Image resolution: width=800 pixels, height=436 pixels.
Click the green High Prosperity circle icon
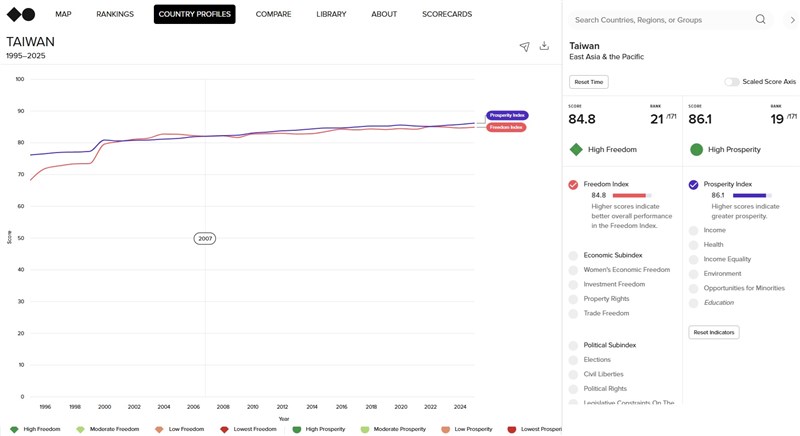point(696,149)
